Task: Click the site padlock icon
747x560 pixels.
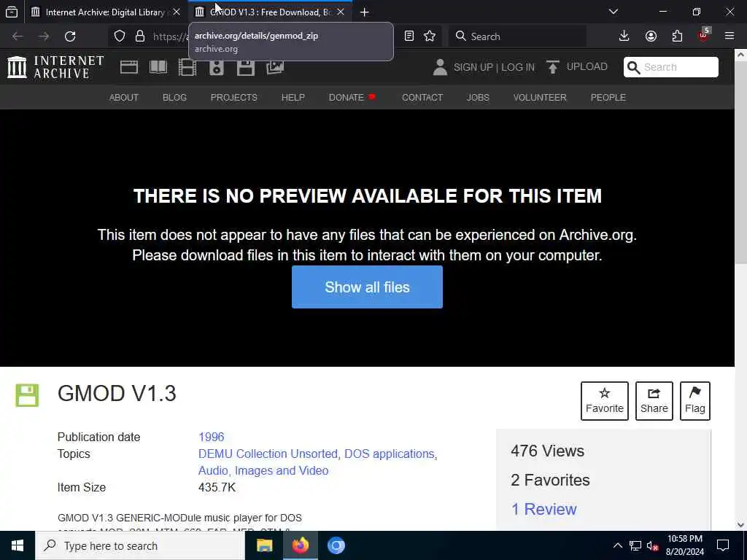Action: pyautogui.click(x=140, y=36)
